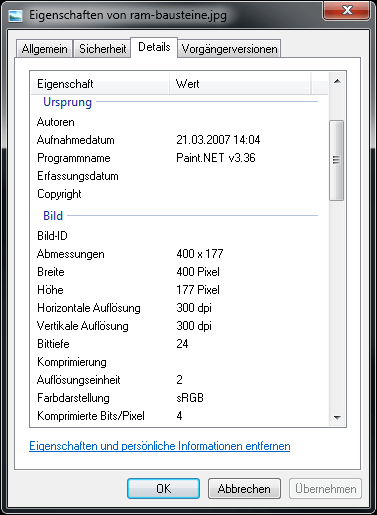Click the image file icon in title bar

point(16,15)
